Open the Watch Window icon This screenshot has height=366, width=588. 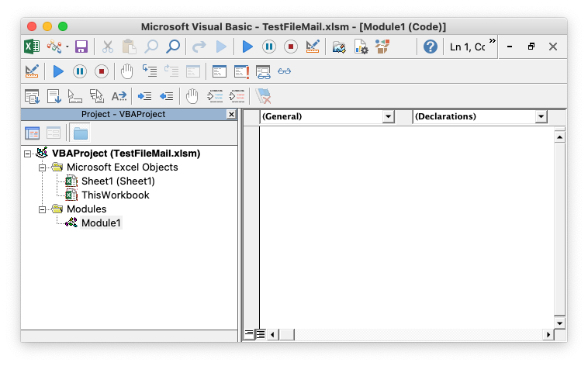tap(263, 71)
